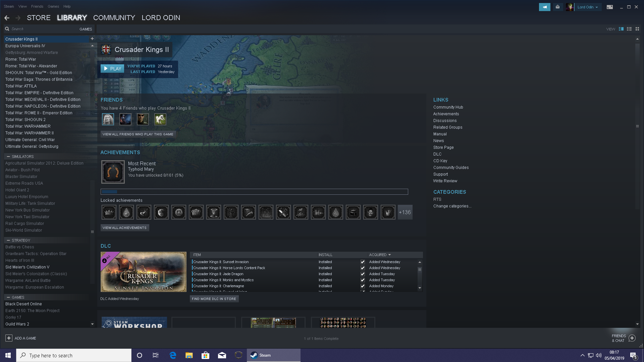The width and height of the screenshot is (644, 362).
Task: Click the Windows taskbar search box
Action: [x=74, y=355]
